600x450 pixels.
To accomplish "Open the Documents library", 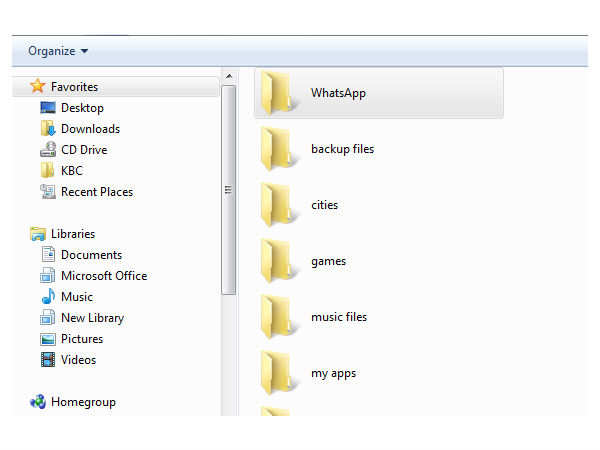I will click(91, 255).
